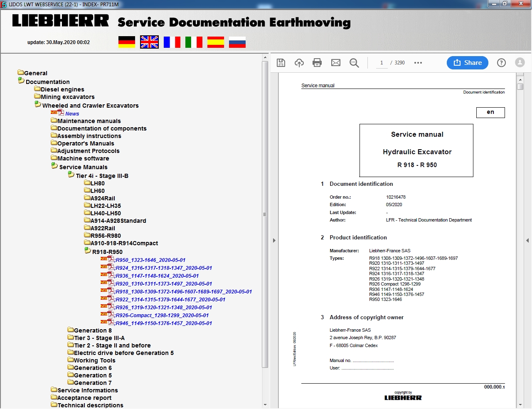Open the user account icon

[520, 63]
